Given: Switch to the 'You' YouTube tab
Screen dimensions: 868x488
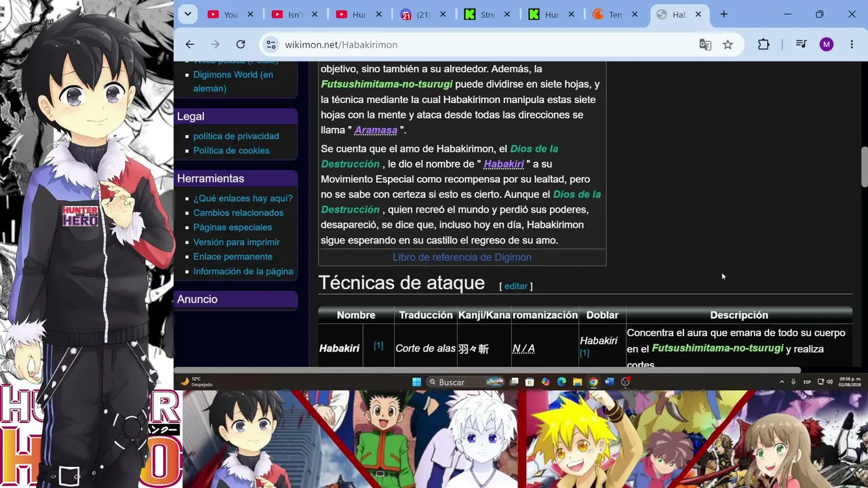Looking at the screenshot, I should tap(231, 14).
